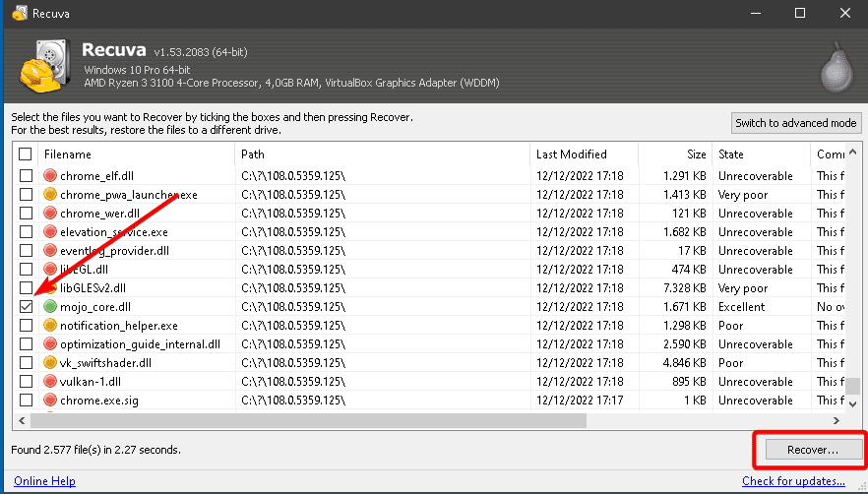868x494 pixels.
Task: Click the green status icon of mojo_core.dll
Action: [x=50, y=306]
